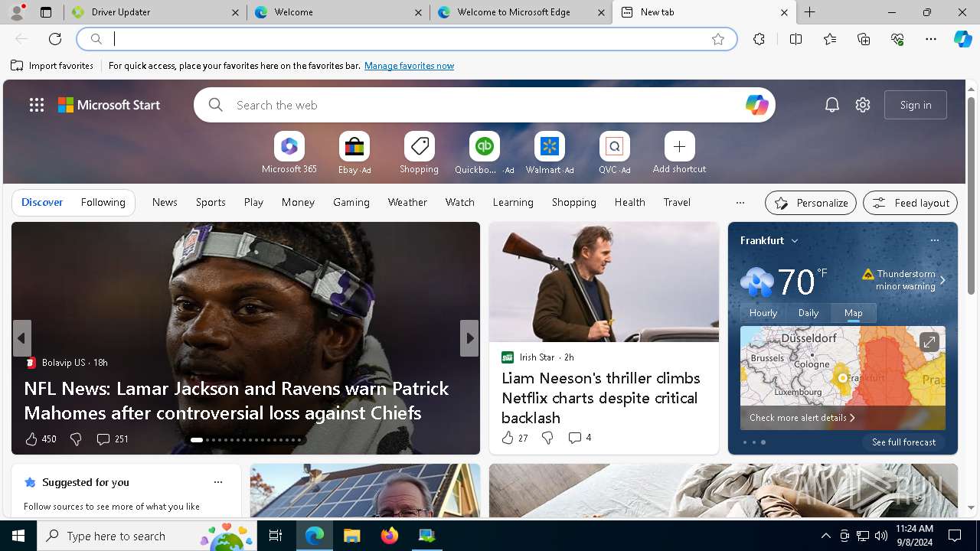Click Manage favorites now link
The width and height of the screenshot is (980, 551).
(409, 66)
